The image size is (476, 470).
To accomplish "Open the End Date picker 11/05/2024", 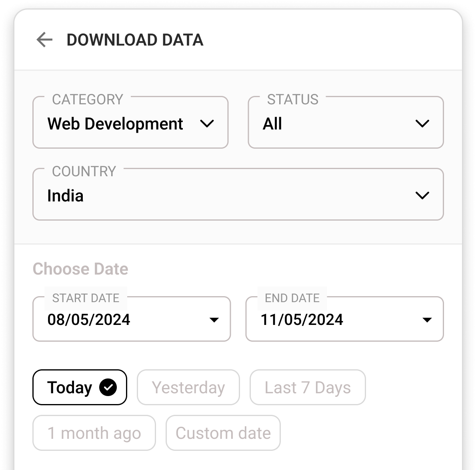I will tap(344, 319).
